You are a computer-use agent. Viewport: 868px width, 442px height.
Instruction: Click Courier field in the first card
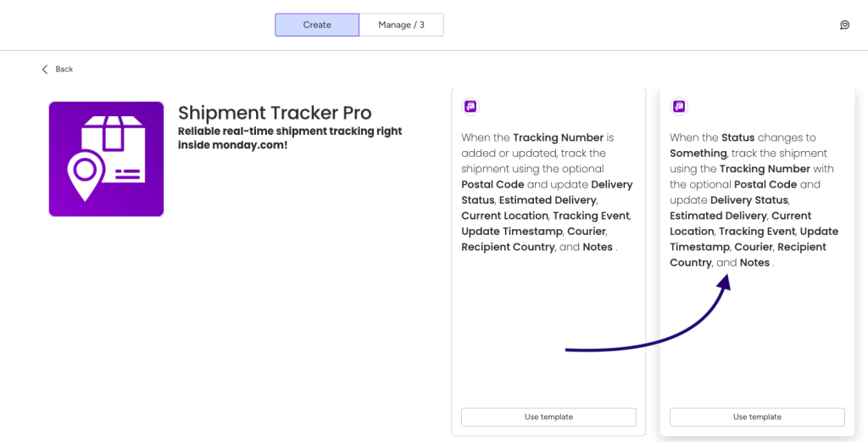coord(587,232)
